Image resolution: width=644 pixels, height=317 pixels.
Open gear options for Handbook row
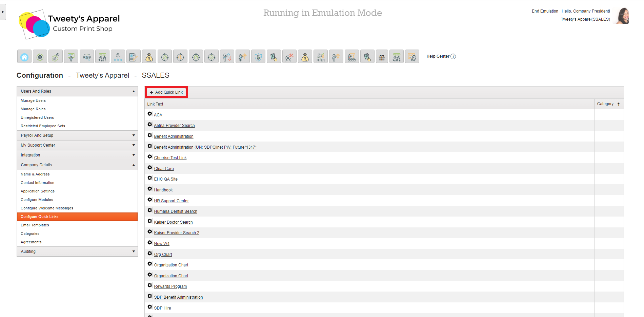click(150, 189)
